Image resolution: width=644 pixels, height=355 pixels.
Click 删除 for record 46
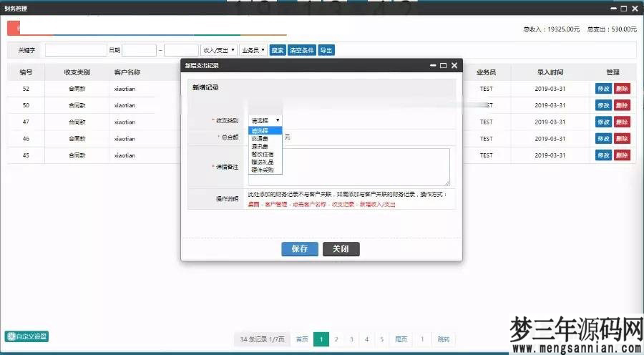pyautogui.click(x=622, y=138)
